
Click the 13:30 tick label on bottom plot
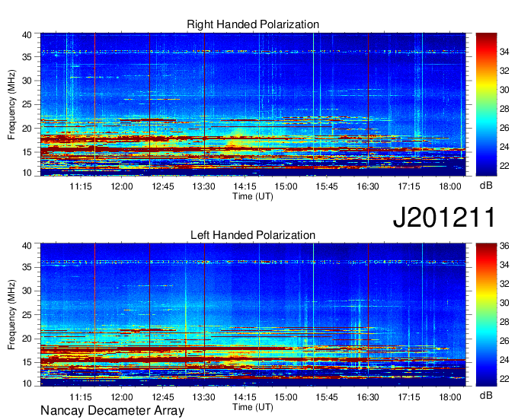click(x=204, y=397)
